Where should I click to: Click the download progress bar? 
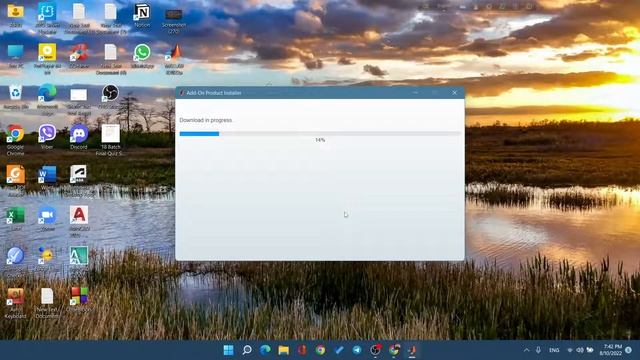[x=320, y=133]
